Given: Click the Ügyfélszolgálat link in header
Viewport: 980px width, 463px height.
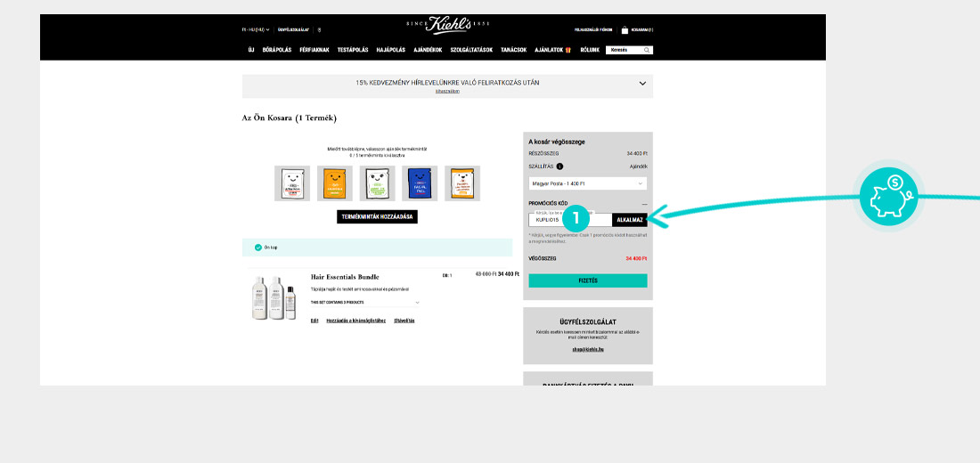Looking at the screenshot, I should click(293, 29).
